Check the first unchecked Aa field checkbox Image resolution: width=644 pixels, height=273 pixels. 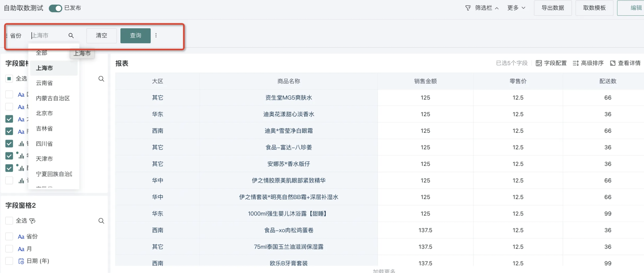coord(9,94)
